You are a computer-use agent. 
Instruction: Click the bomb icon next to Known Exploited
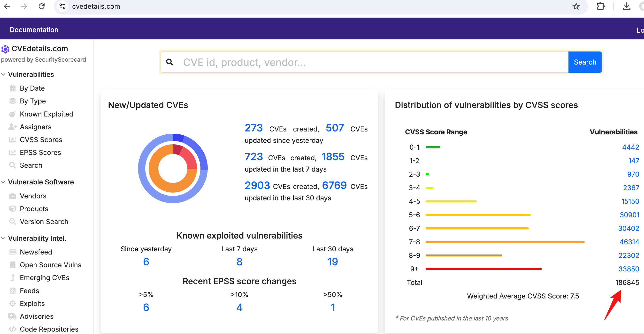coord(12,114)
